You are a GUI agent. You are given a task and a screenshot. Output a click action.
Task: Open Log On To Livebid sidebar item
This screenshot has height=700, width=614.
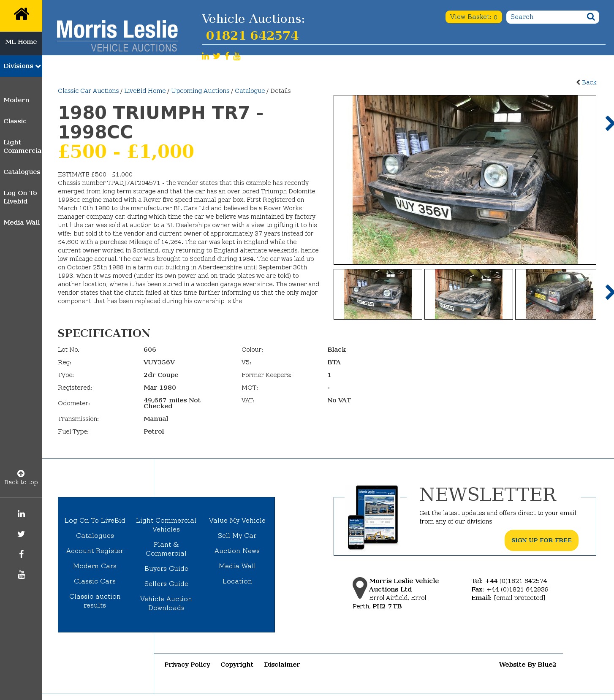coord(20,197)
